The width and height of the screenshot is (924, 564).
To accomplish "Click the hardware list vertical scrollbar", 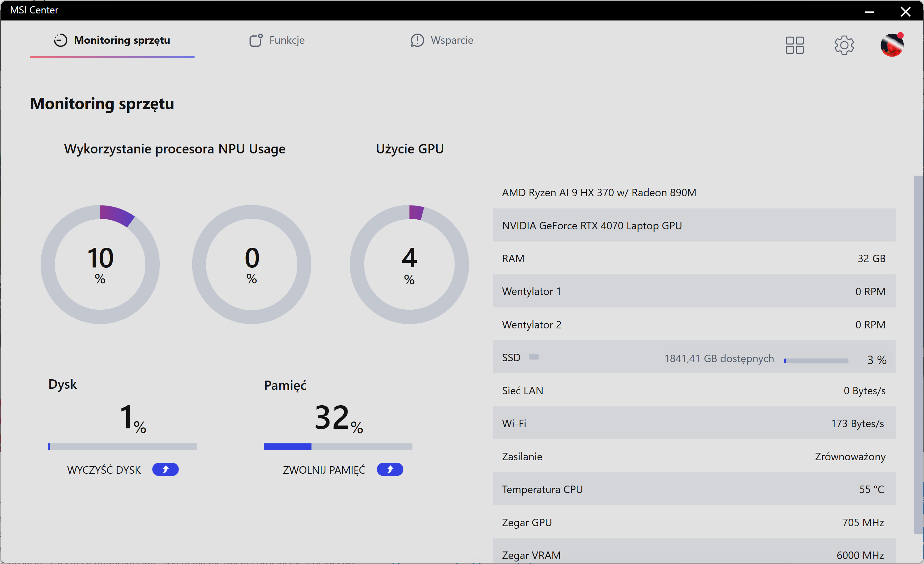I will pos(918,354).
